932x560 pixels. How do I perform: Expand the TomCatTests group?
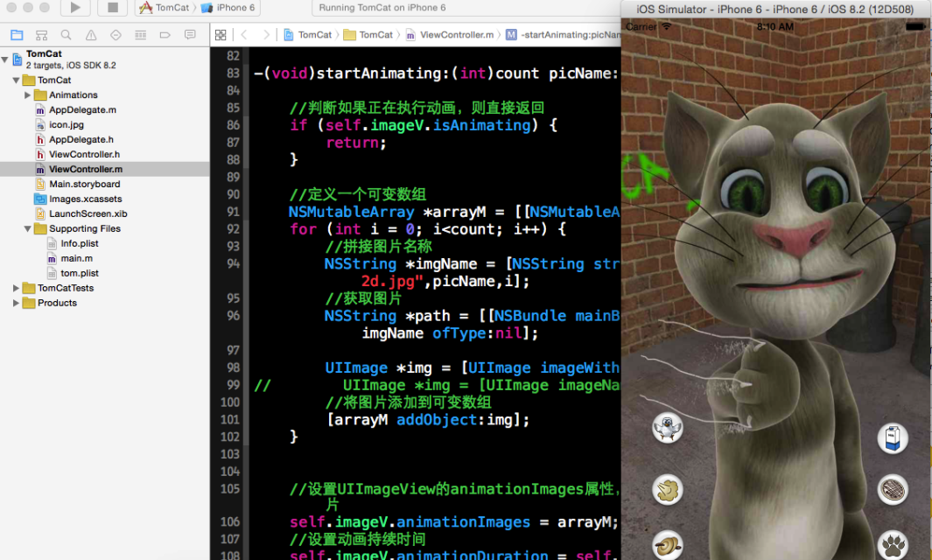click(16, 289)
